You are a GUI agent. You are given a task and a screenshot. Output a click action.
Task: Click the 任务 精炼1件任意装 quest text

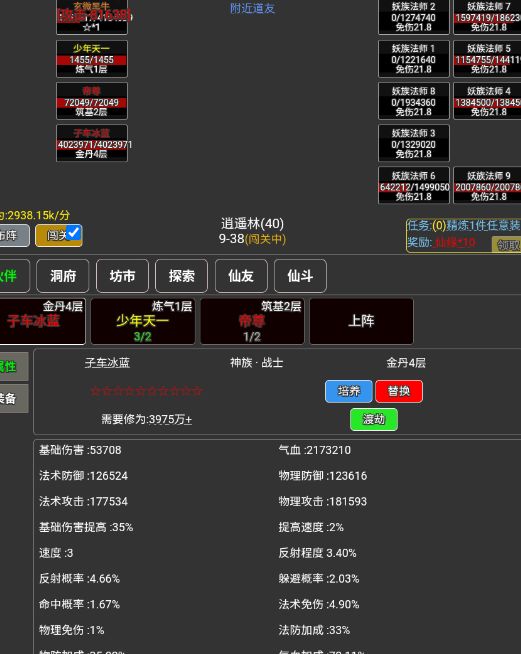click(464, 226)
